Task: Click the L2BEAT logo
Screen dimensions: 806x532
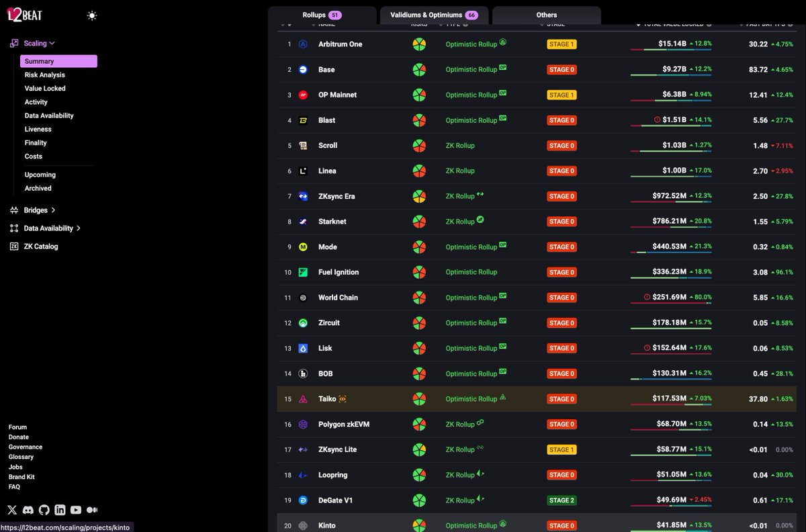Action: coord(25,15)
